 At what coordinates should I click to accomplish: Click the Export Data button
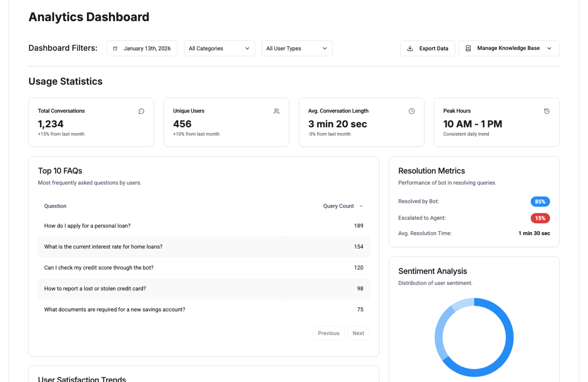[x=428, y=48]
